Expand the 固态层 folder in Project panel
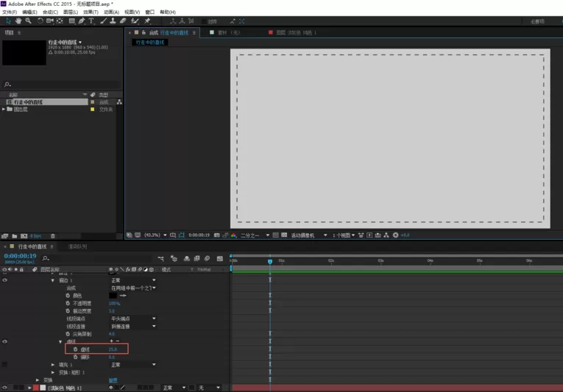 [4, 109]
